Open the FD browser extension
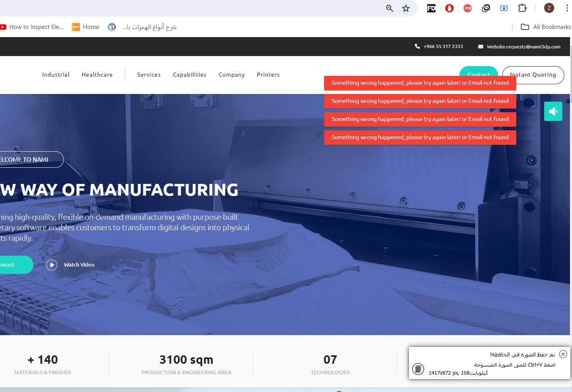Image resolution: width=572 pixels, height=392 pixels. tap(431, 8)
